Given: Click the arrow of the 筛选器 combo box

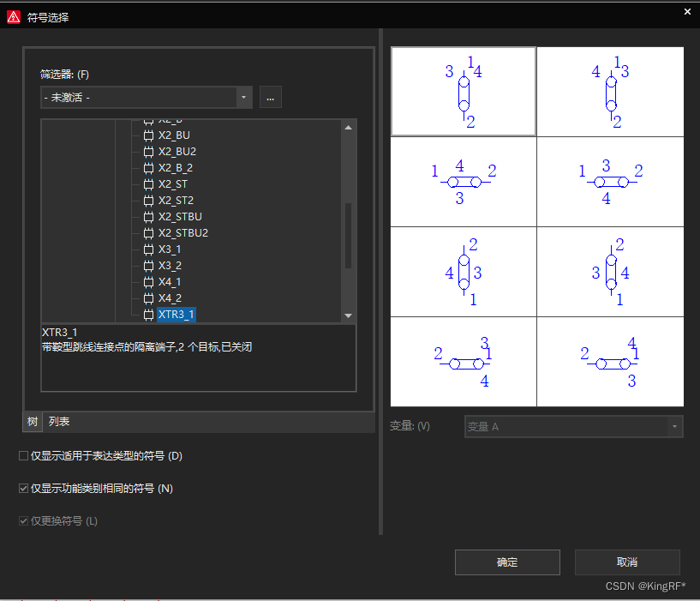Looking at the screenshot, I should [243, 98].
